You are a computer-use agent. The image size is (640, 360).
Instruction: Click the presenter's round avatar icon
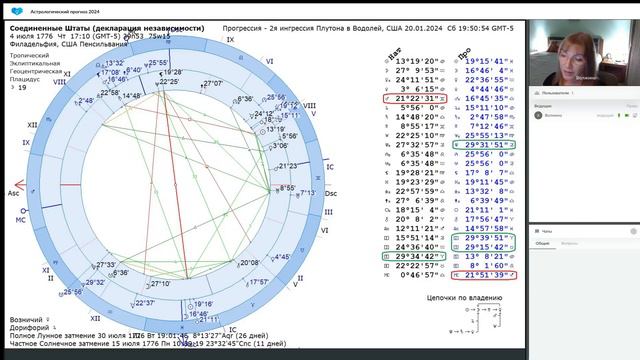tap(538, 116)
